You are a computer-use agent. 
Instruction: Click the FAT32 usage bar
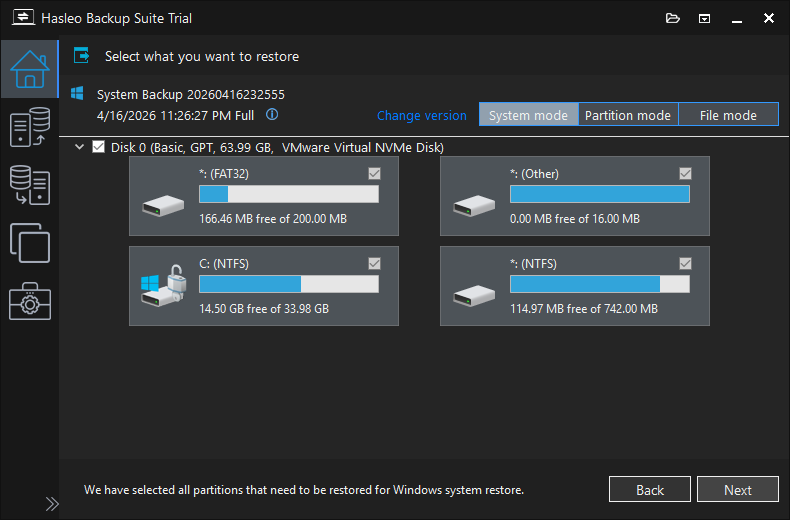point(289,194)
